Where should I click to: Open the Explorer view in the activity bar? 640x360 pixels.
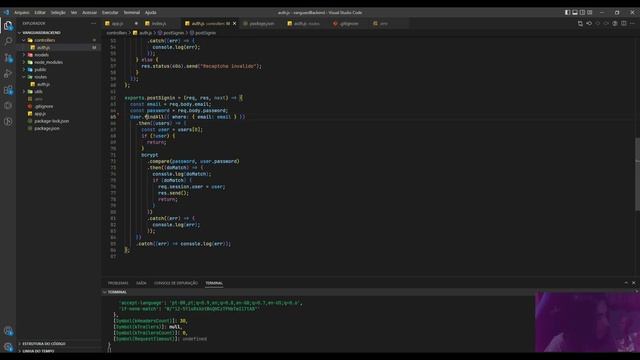tap(8, 26)
